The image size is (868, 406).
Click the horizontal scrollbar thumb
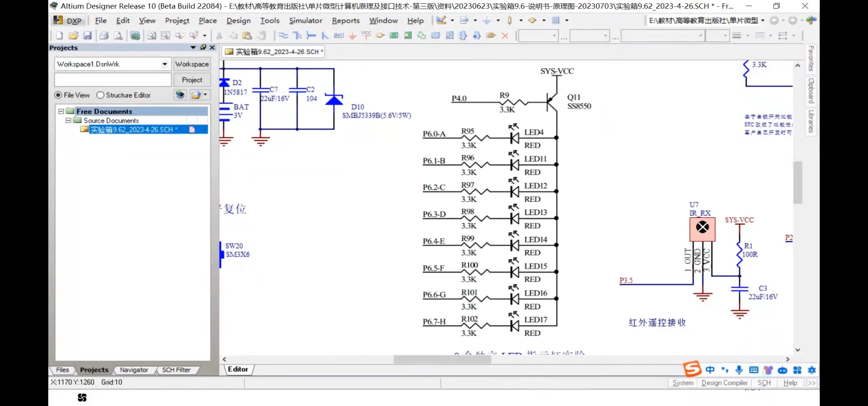442,359
